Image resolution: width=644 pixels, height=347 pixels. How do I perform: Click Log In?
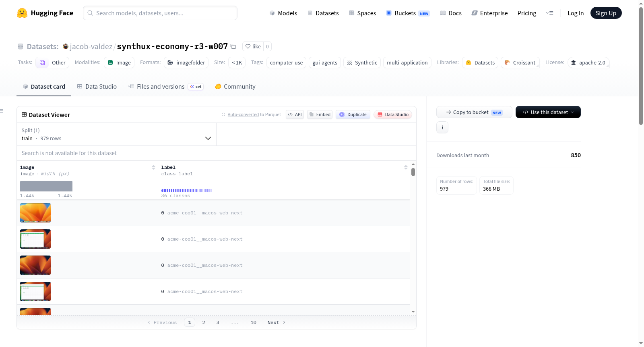[576, 13]
